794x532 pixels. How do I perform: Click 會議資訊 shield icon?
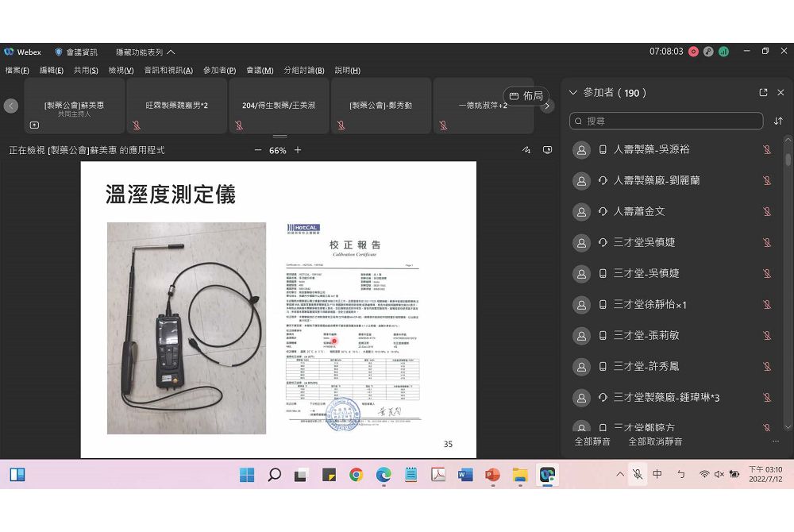59,52
